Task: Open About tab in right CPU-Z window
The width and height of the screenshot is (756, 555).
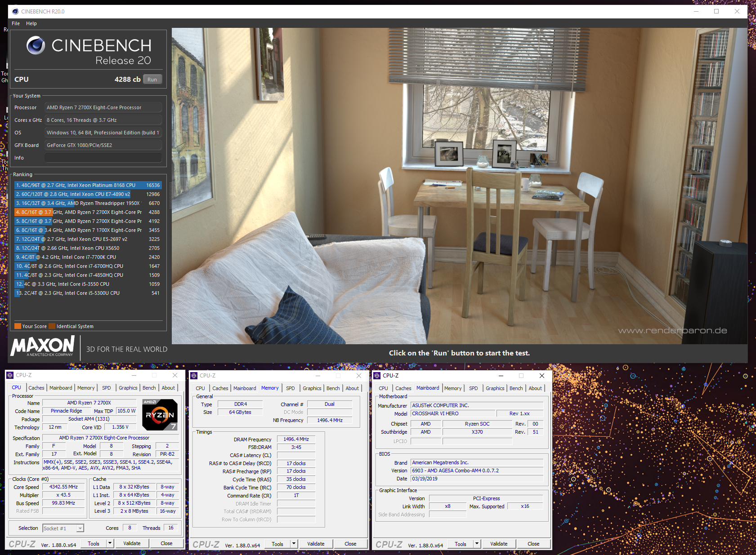Action: point(535,388)
